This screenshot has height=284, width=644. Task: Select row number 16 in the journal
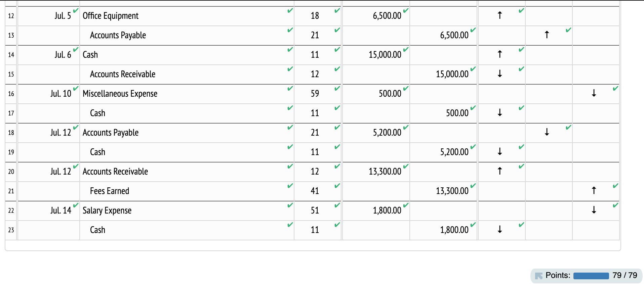(x=10, y=94)
